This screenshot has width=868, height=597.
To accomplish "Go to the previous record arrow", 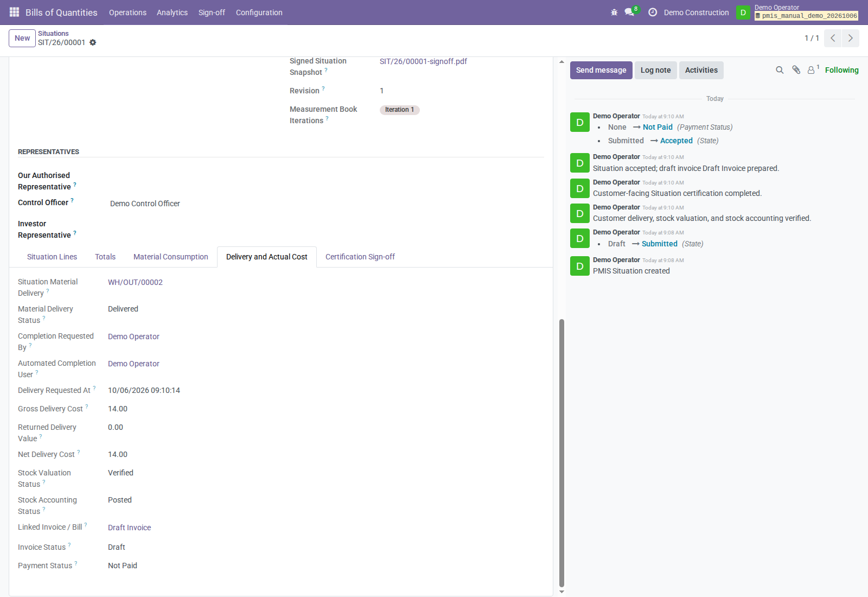I will (833, 38).
